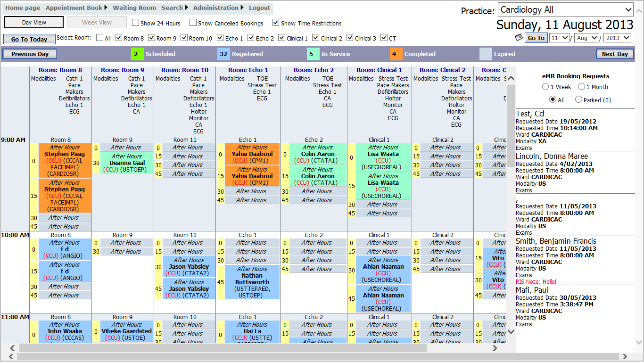The image size is (644, 362).
Task: Go to Previous Day
Action: click(30, 54)
